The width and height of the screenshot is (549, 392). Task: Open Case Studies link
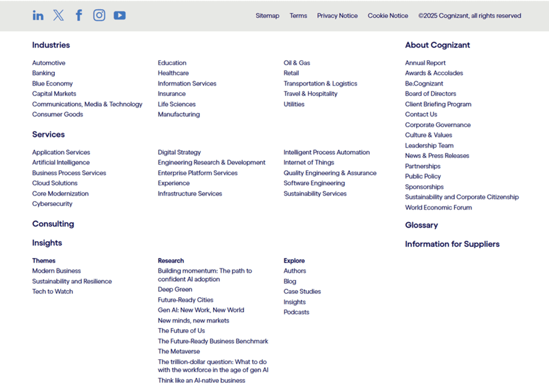point(302,292)
